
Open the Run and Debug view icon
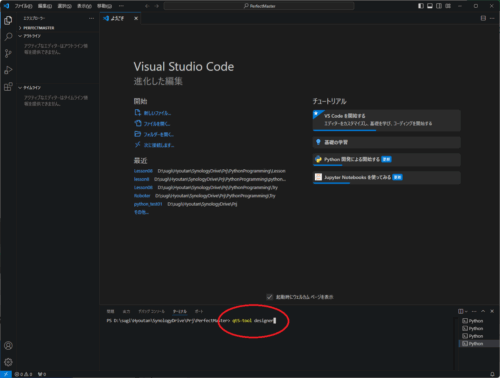point(8,70)
